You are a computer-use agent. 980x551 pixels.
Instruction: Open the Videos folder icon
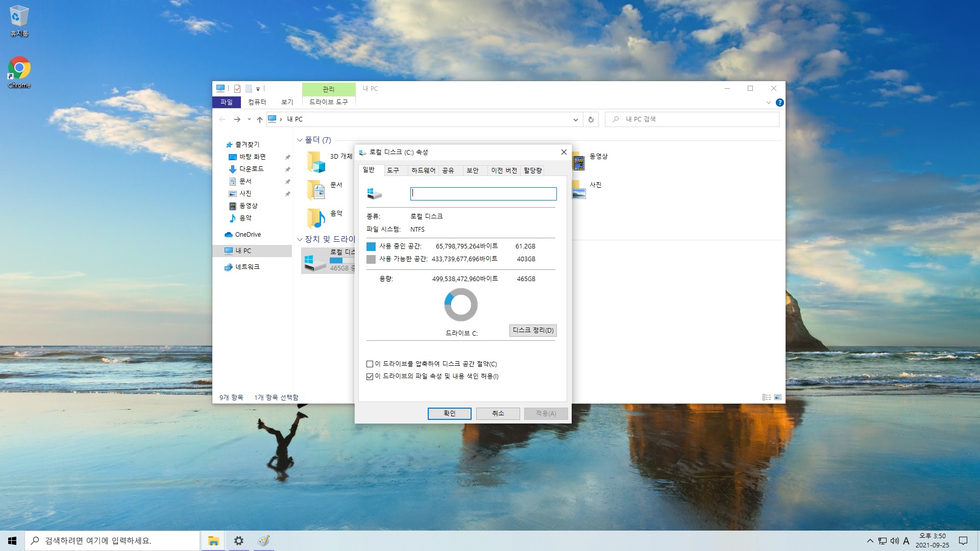(578, 162)
